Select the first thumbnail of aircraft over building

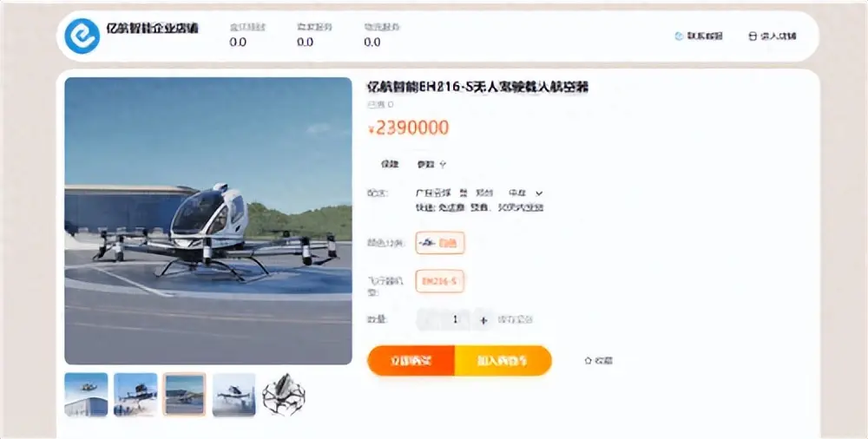pos(86,394)
